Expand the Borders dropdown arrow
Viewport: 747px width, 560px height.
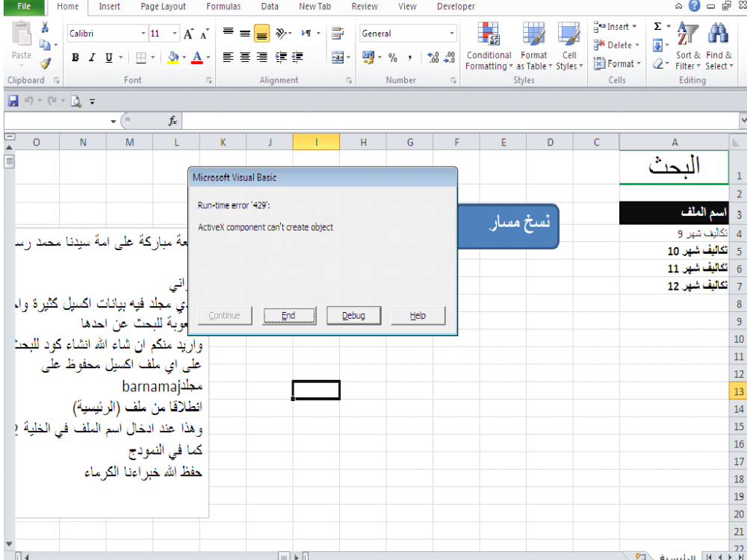coord(153,57)
